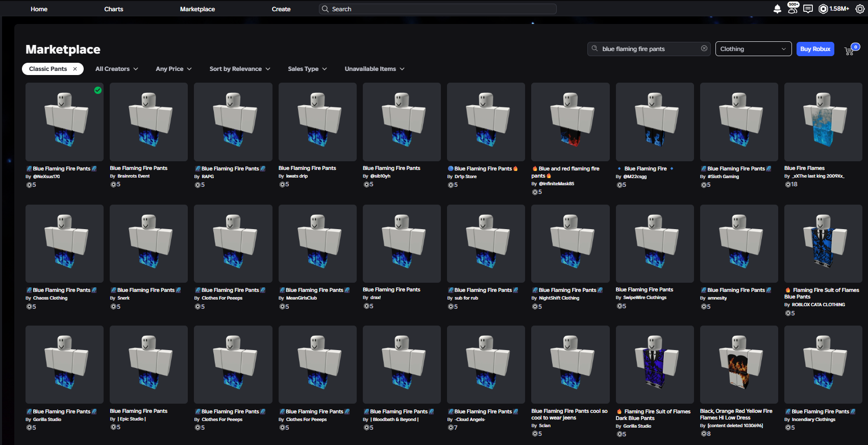This screenshot has height=445, width=868.
Task: Open creator link RAPG
Action: (x=208, y=177)
